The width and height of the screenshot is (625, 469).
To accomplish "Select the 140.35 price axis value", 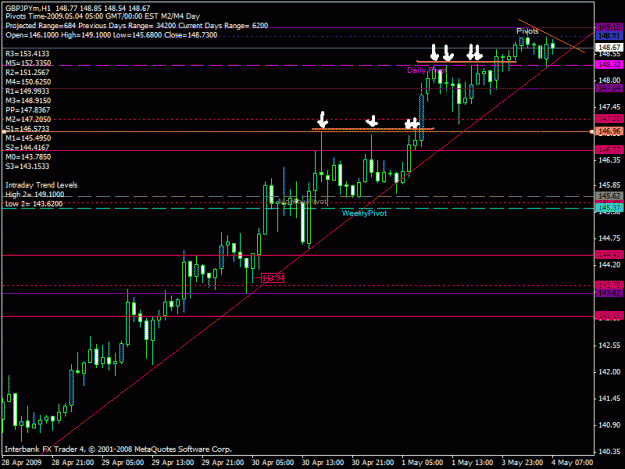I will pos(609,451).
